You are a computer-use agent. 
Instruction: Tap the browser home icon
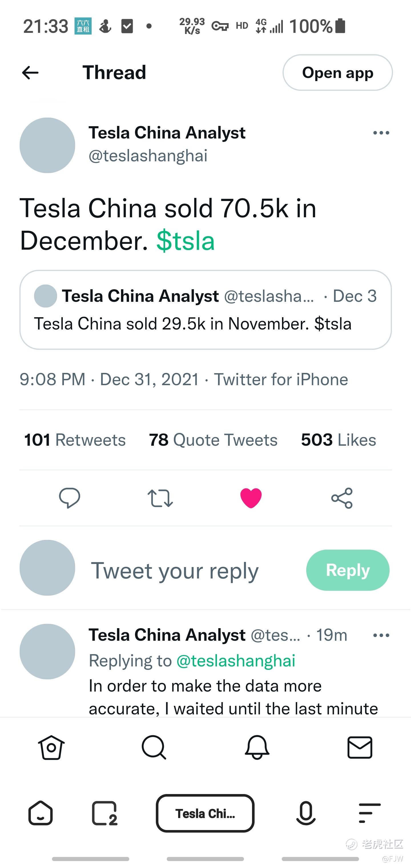[x=41, y=813]
